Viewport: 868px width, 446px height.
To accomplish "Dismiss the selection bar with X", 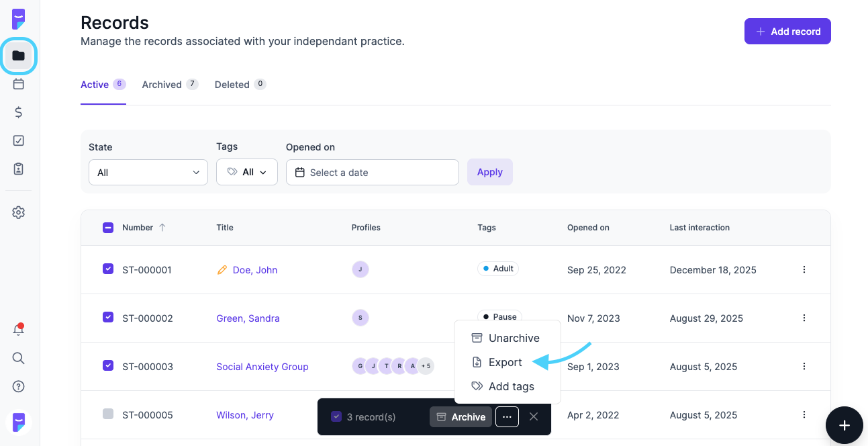I will click(x=534, y=416).
